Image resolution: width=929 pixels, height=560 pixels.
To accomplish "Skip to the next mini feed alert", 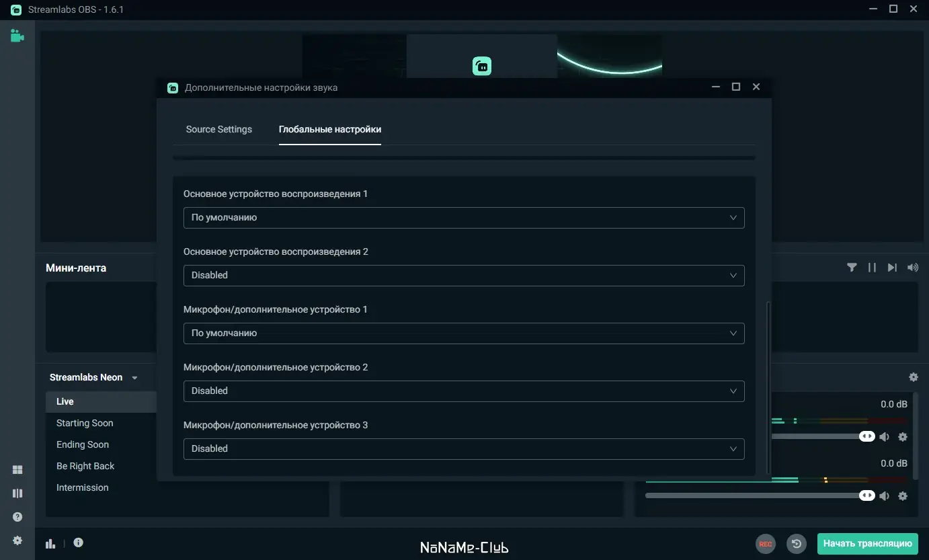I will (892, 268).
